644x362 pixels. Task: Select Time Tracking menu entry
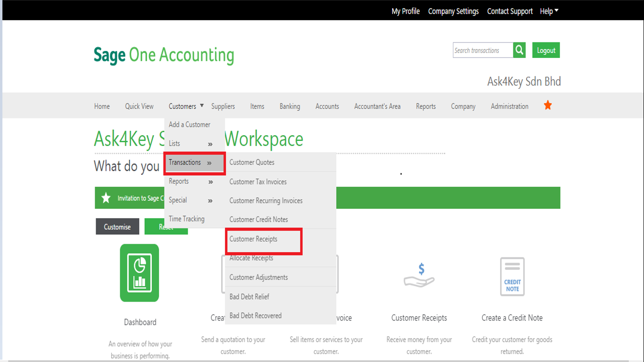187,219
